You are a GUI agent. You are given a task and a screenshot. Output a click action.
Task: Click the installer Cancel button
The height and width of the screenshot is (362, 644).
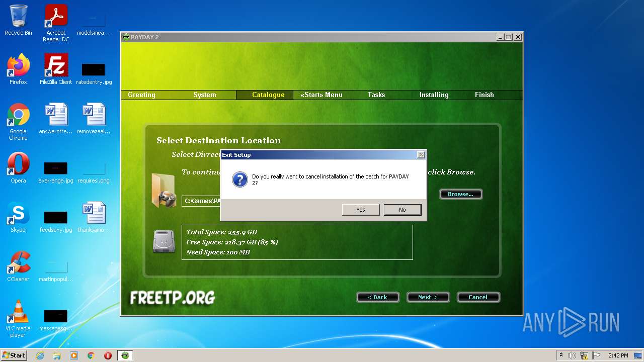pos(478,297)
